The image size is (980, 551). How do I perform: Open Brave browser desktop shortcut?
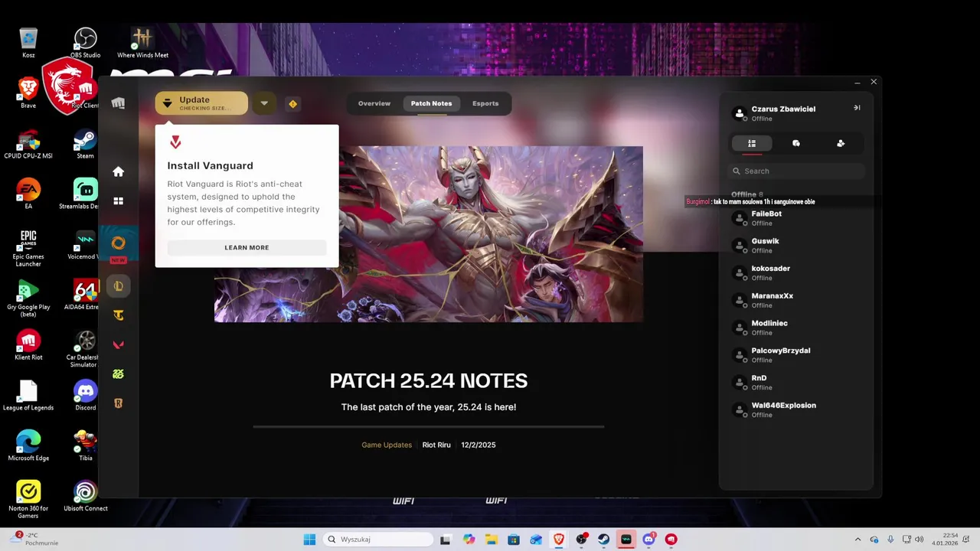coord(28,93)
